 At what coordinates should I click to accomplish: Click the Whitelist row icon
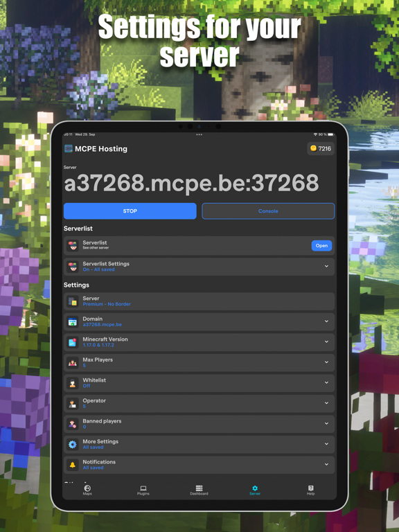pyautogui.click(x=73, y=383)
